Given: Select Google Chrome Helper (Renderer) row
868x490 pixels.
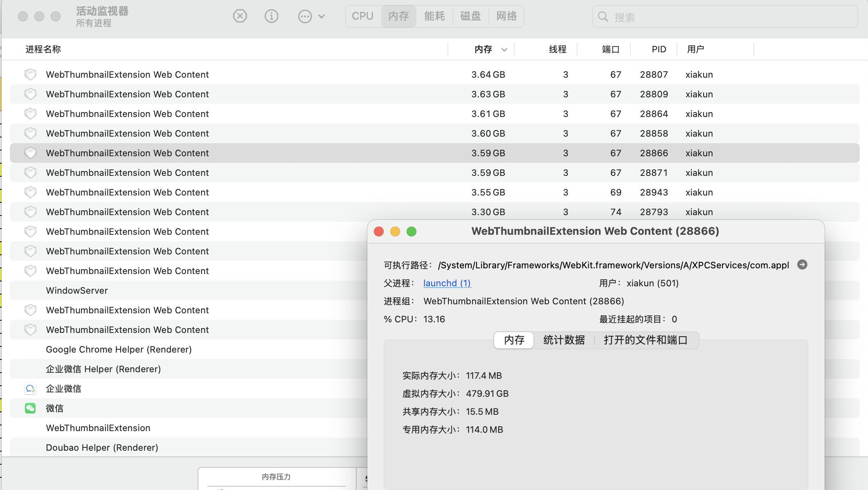Looking at the screenshot, I should click(x=119, y=349).
